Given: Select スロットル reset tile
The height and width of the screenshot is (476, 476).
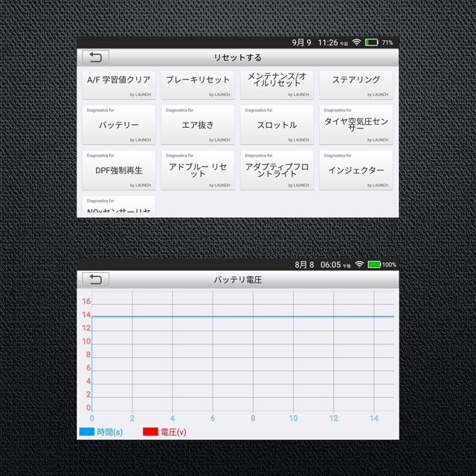Looking at the screenshot, I should [x=277, y=125].
